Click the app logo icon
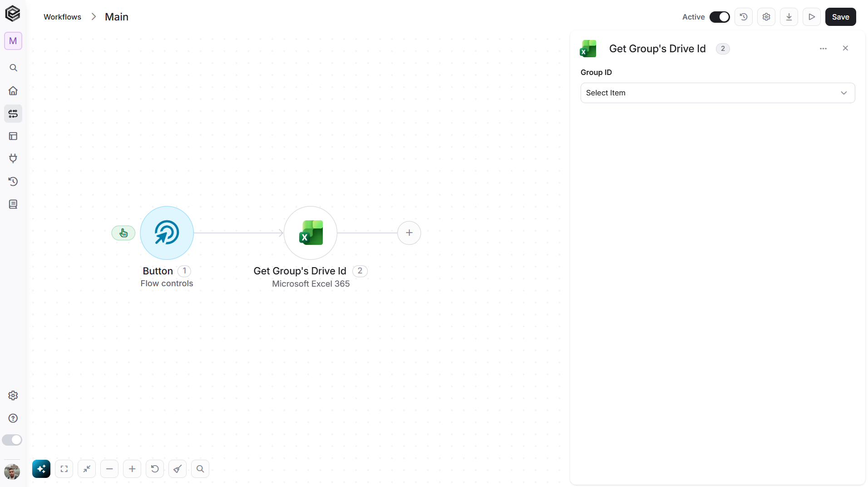 (13, 14)
